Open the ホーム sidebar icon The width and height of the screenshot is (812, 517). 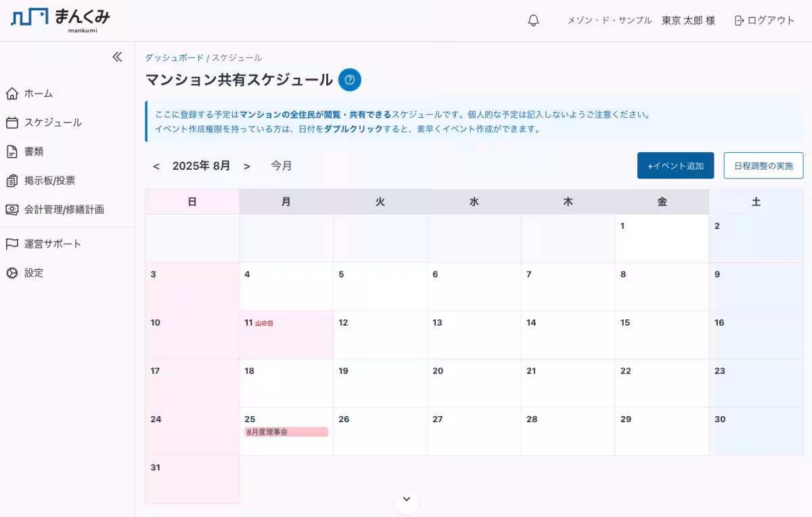click(x=11, y=93)
